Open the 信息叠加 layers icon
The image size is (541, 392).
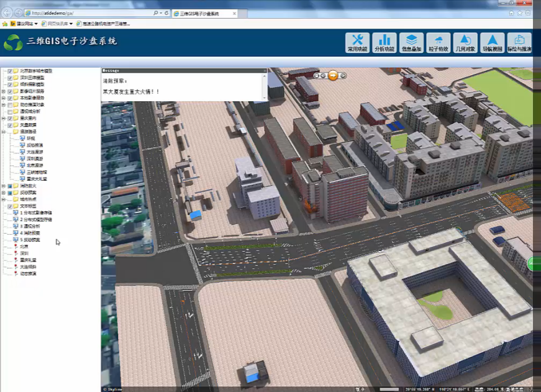point(411,42)
